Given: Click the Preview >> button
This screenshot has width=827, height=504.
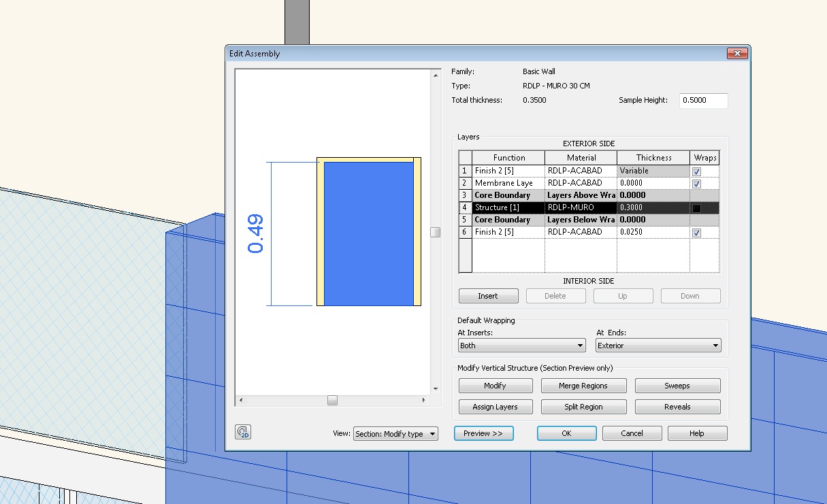Looking at the screenshot, I should coord(483,433).
